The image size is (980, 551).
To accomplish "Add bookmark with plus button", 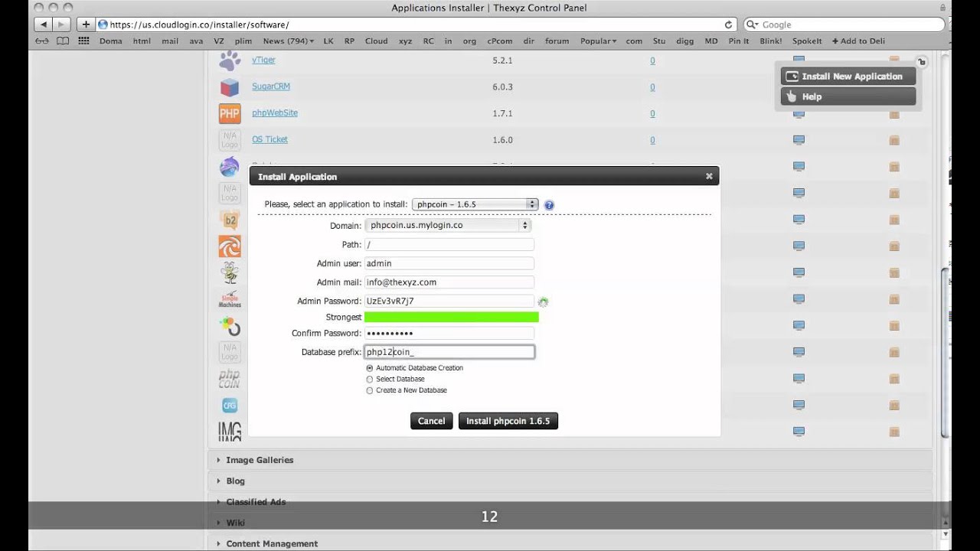I will pyautogui.click(x=86, y=24).
